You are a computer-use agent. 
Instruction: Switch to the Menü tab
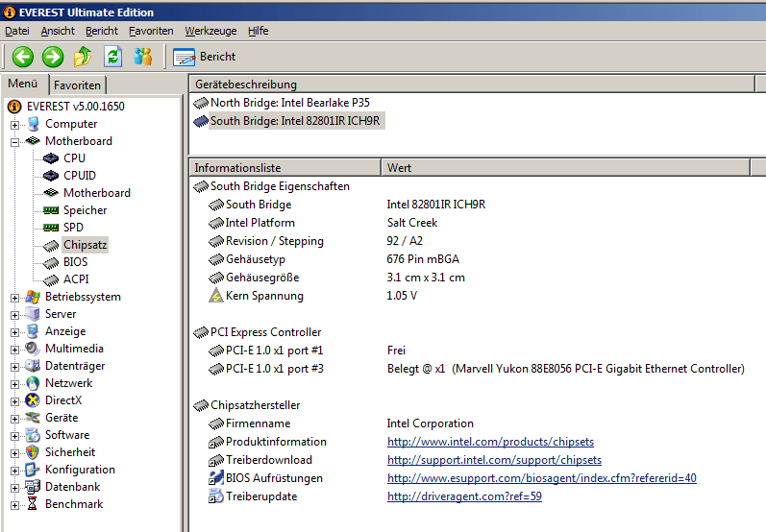pos(23,84)
